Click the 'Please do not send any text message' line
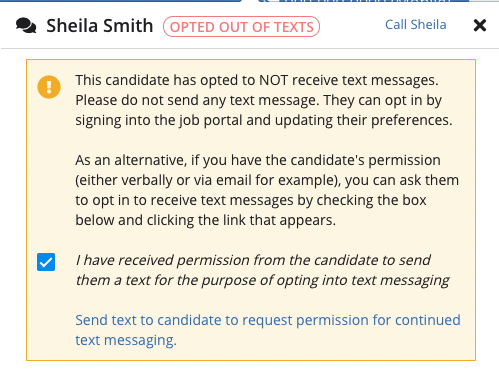499x381 pixels. pos(197,100)
